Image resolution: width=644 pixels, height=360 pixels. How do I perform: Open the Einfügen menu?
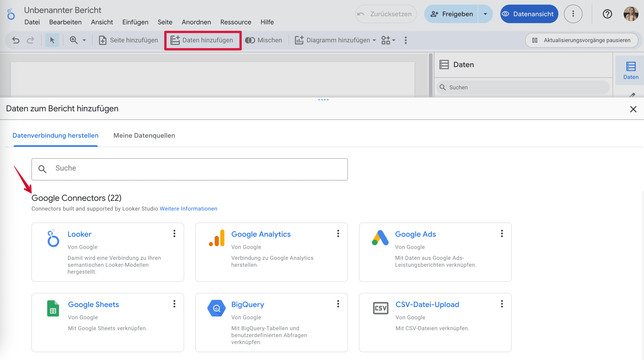tap(135, 22)
